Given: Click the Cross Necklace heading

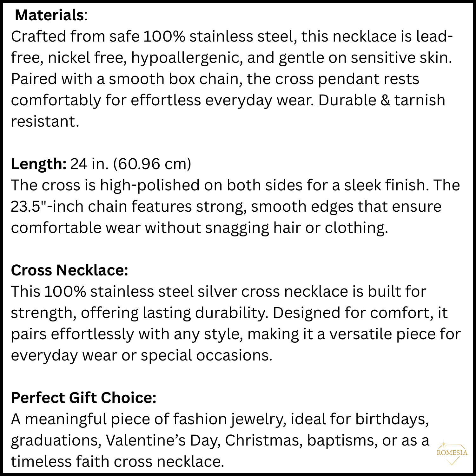Looking at the screenshot, I should (69, 270).
